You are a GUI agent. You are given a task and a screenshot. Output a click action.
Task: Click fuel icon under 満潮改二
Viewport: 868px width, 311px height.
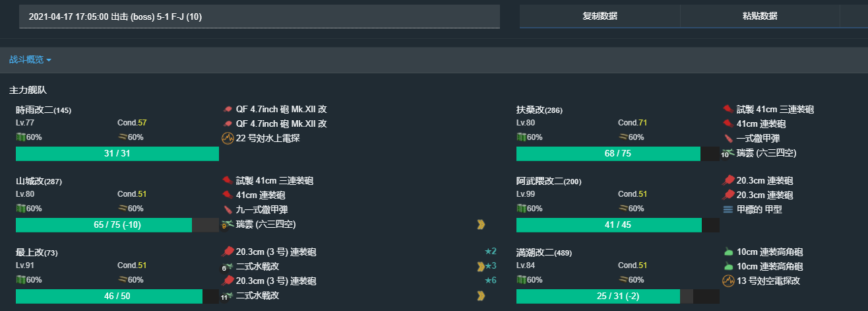pos(522,280)
